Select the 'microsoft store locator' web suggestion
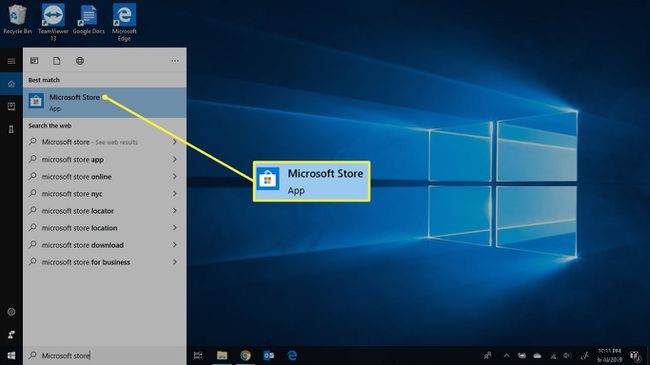Image resolution: width=650 pixels, height=365 pixels. pyautogui.click(x=104, y=211)
